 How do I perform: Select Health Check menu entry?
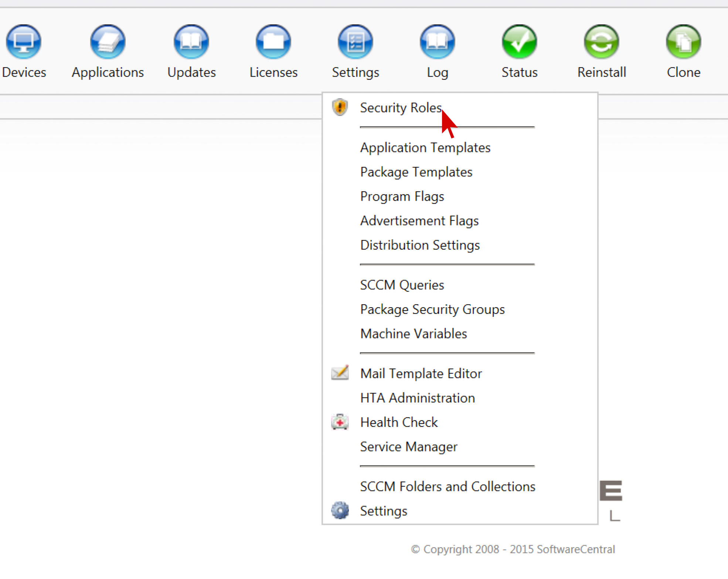[x=399, y=422]
